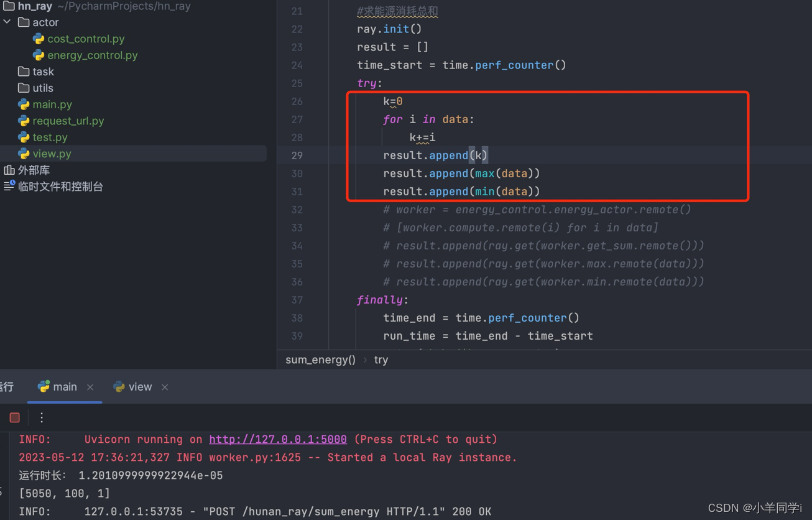Viewport: 812px width, 520px height.
Task: Open energy_control.py in the project tree
Action: pyautogui.click(x=93, y=55)
